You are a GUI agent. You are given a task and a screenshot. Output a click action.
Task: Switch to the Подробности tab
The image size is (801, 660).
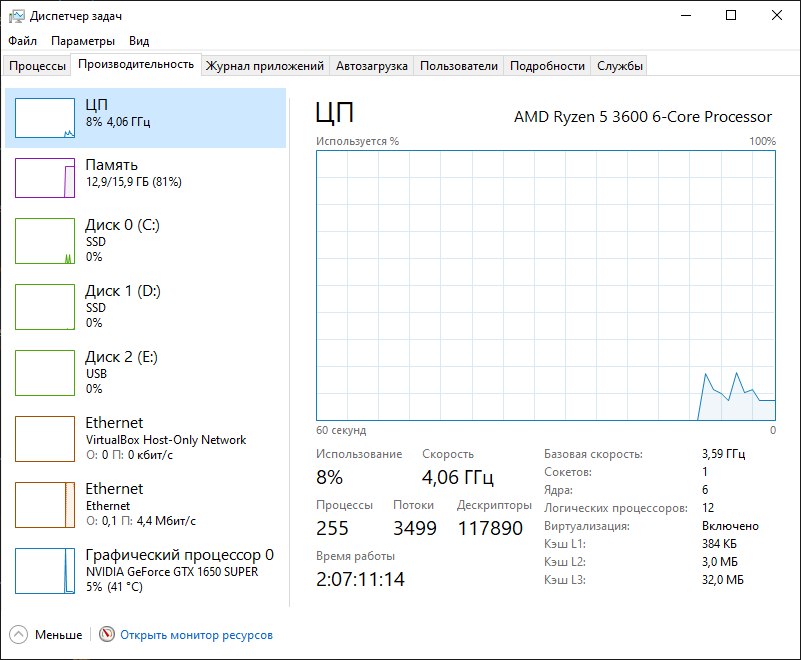547,66
